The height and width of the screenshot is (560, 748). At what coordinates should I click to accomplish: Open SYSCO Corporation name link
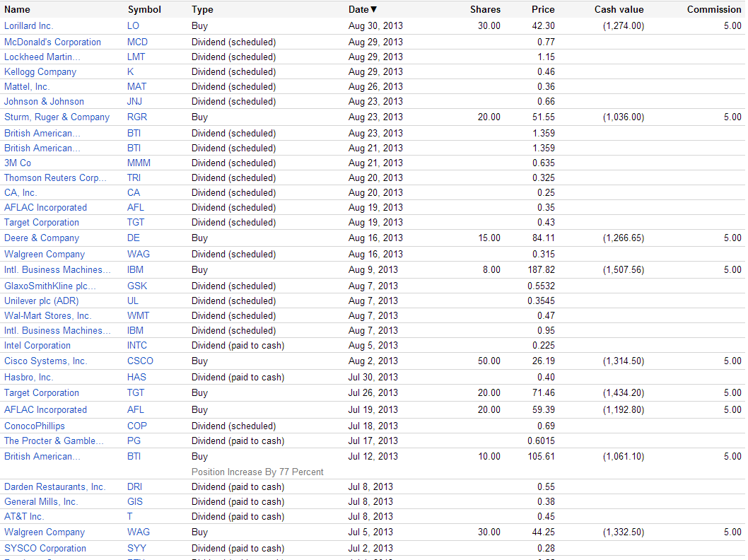45,548
